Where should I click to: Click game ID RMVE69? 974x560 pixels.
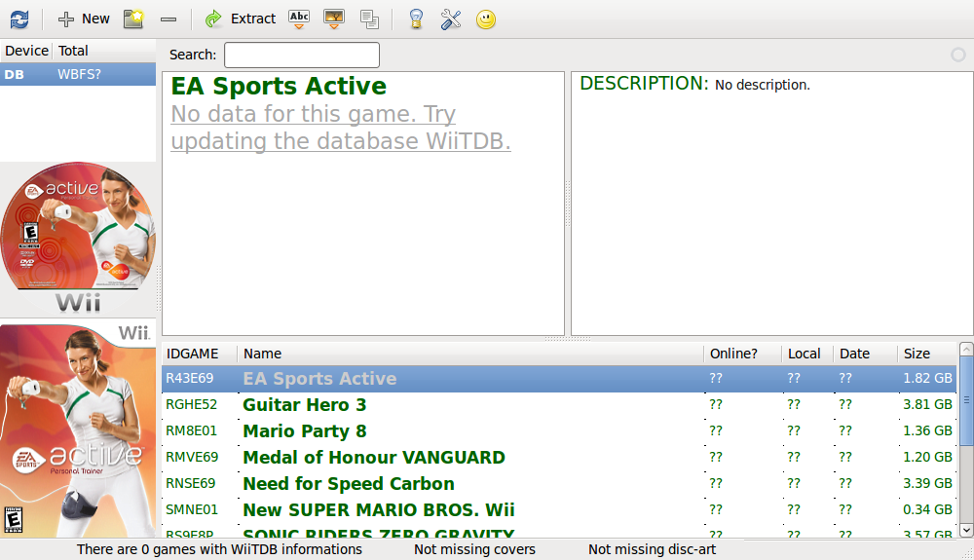[192, 458]
